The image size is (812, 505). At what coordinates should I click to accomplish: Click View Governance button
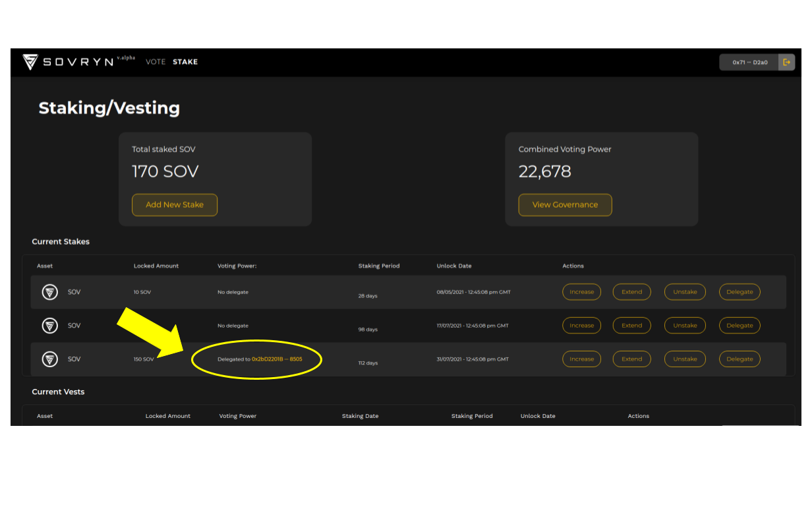(565, 204)
